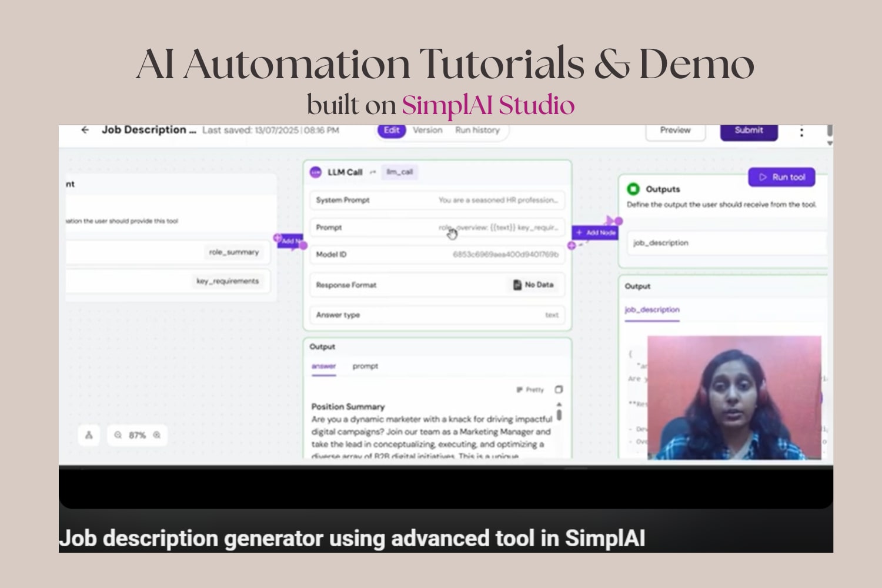Copy the LLM output with copy icon
The width and height of the screenshot is (882, 588).
pos(559,389)
